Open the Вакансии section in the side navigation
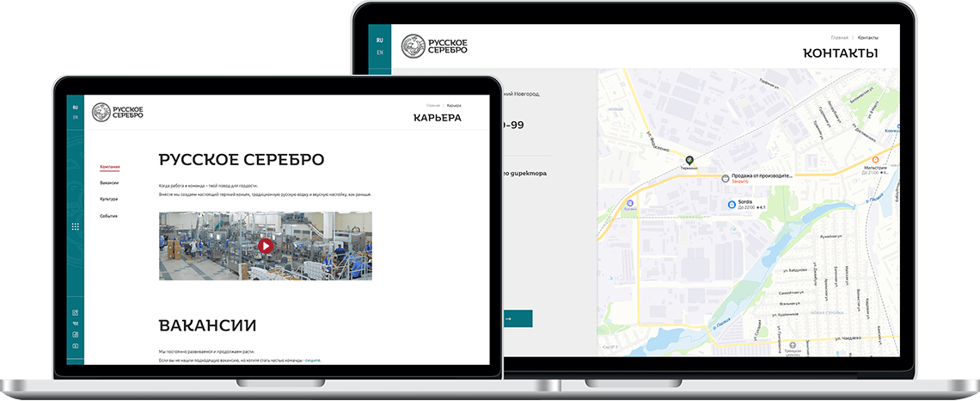Screen dimensions: 980x401 [109, 182]
